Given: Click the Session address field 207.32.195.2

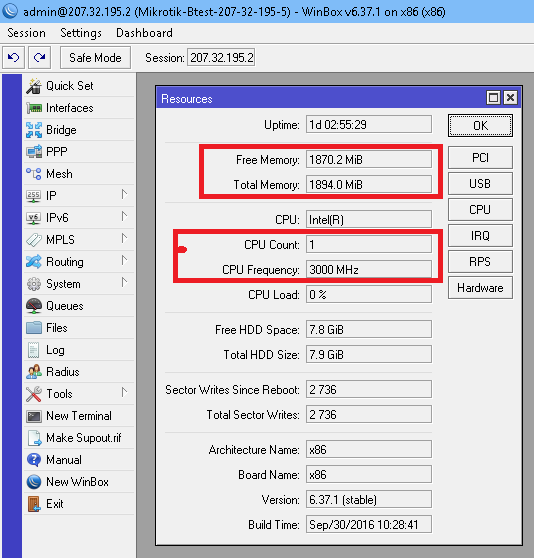Looking at the screenshot, I should 221,58.
